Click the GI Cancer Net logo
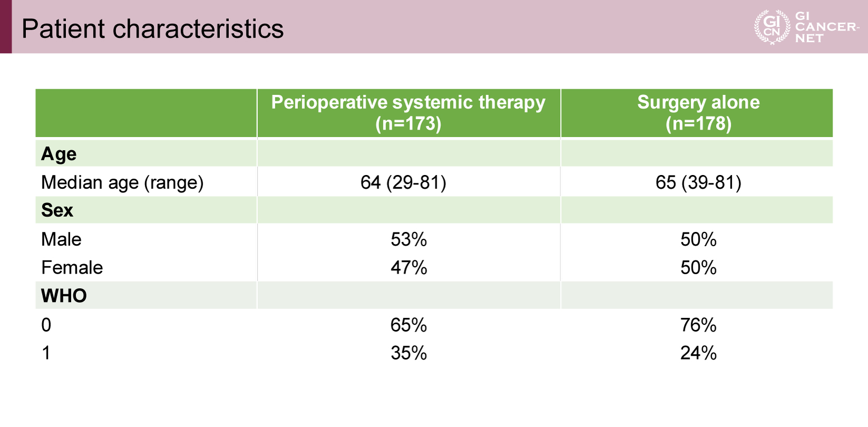 (806, 27)
